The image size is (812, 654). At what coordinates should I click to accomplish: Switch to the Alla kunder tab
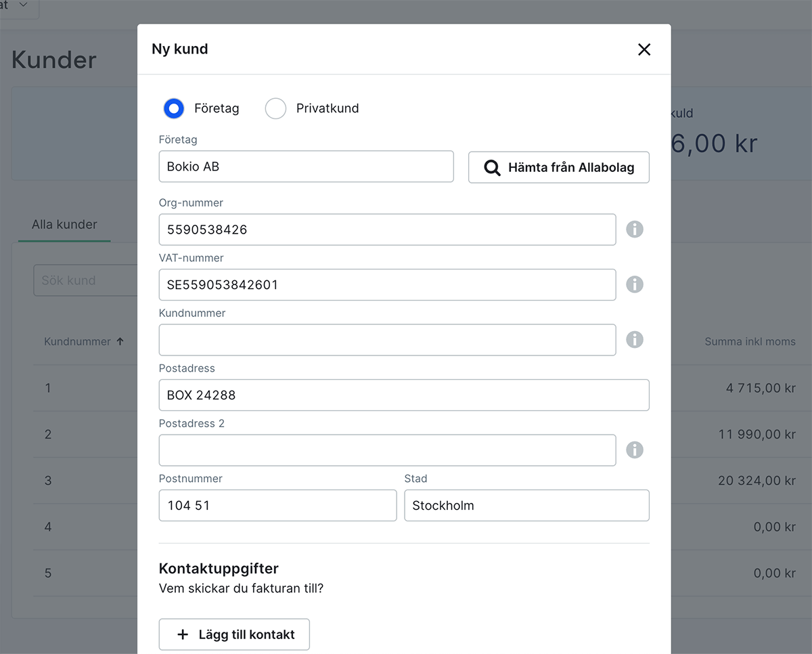(x=64, y=225)
